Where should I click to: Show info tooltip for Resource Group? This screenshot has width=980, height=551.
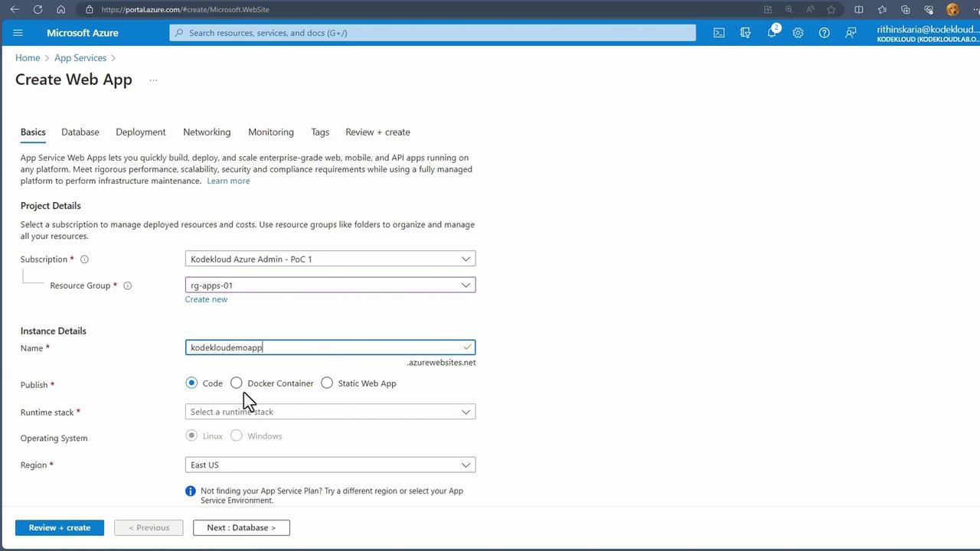coord(128,285)
